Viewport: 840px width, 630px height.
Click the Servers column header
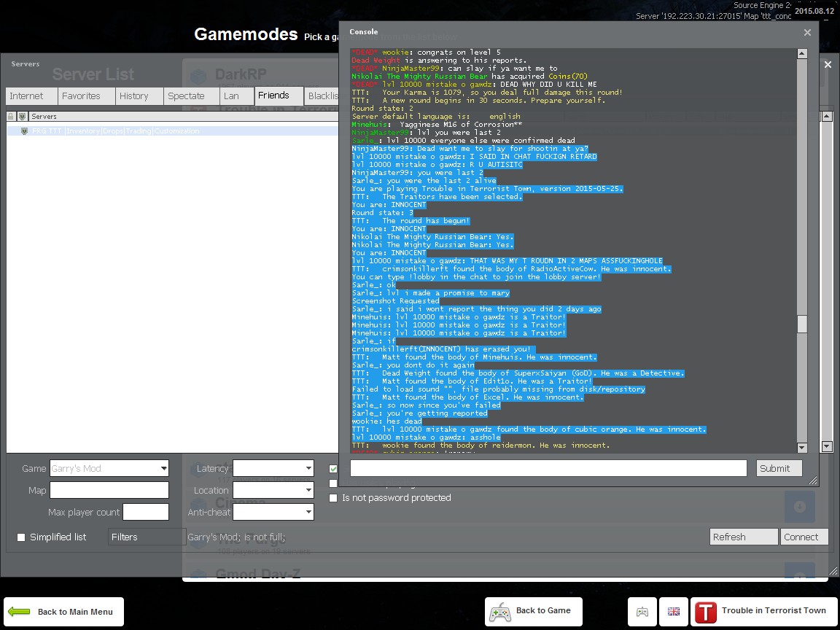tap(184, 116)
